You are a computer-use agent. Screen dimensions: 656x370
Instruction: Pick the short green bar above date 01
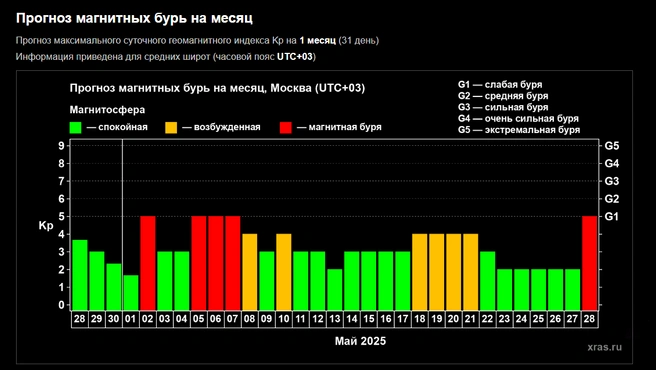[x=131, y=292]
